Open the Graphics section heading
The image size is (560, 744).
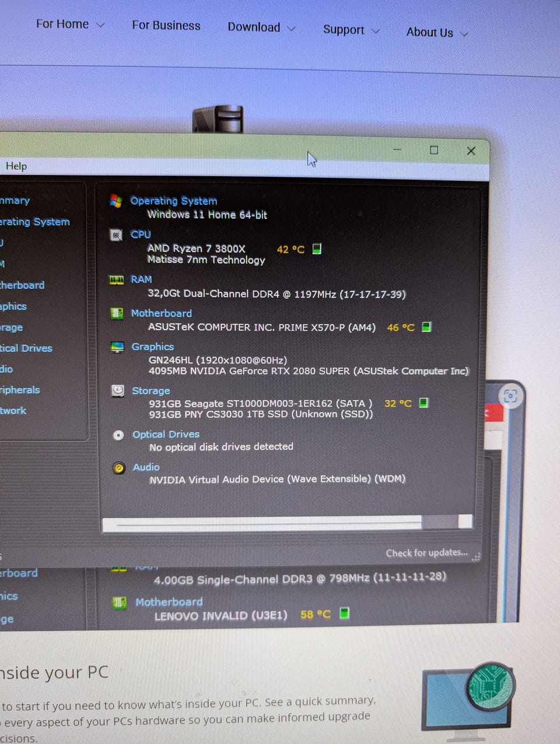pyautogui.click(x=152, y=347)
